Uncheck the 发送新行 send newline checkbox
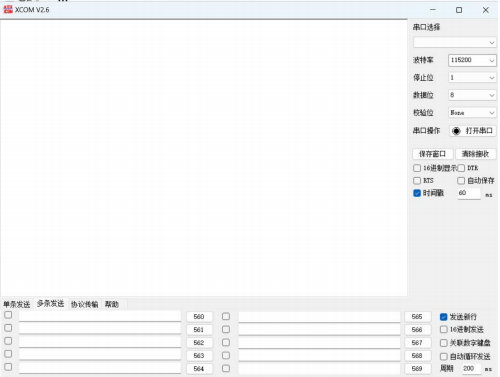 point(444,317)
